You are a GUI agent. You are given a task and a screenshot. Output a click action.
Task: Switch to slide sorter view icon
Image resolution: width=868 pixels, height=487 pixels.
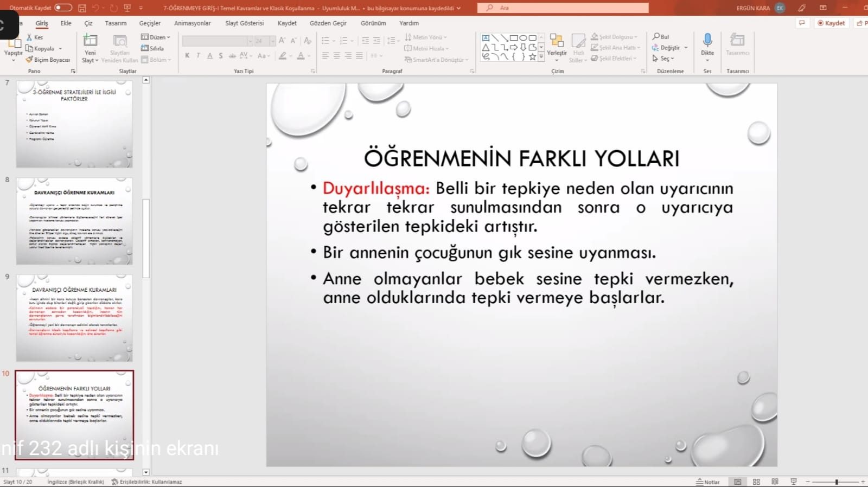[x=756, y=482]
